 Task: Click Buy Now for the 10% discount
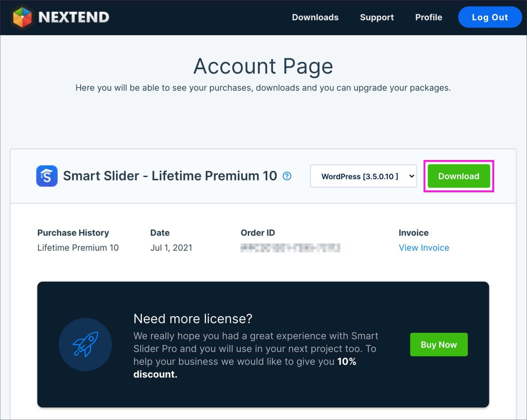438,345
